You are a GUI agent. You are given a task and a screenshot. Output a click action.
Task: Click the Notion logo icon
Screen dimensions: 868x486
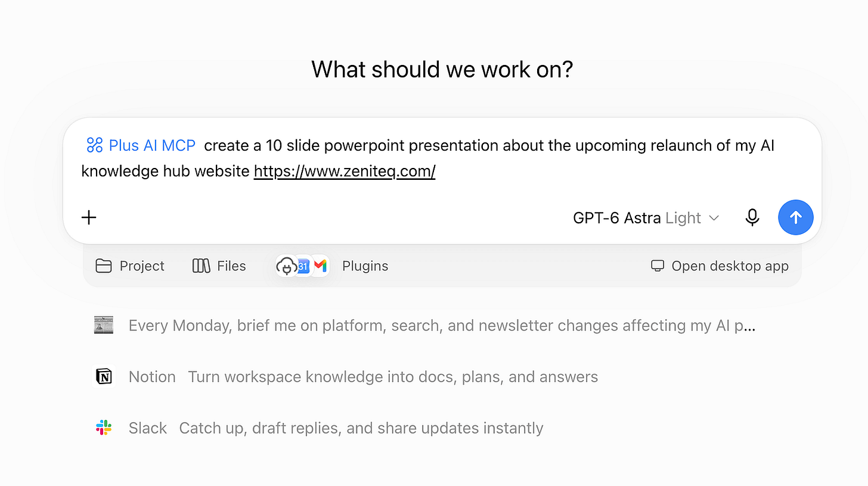[104, 376]
